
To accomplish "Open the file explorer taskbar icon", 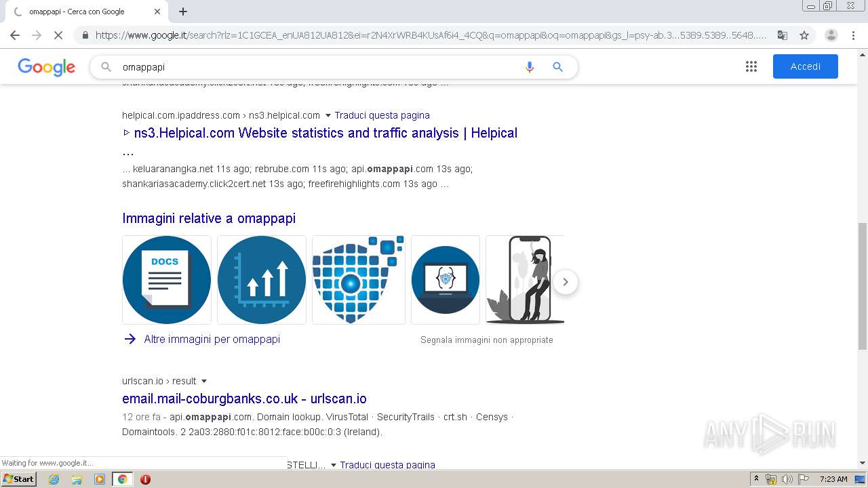I will tap(77, 479).
